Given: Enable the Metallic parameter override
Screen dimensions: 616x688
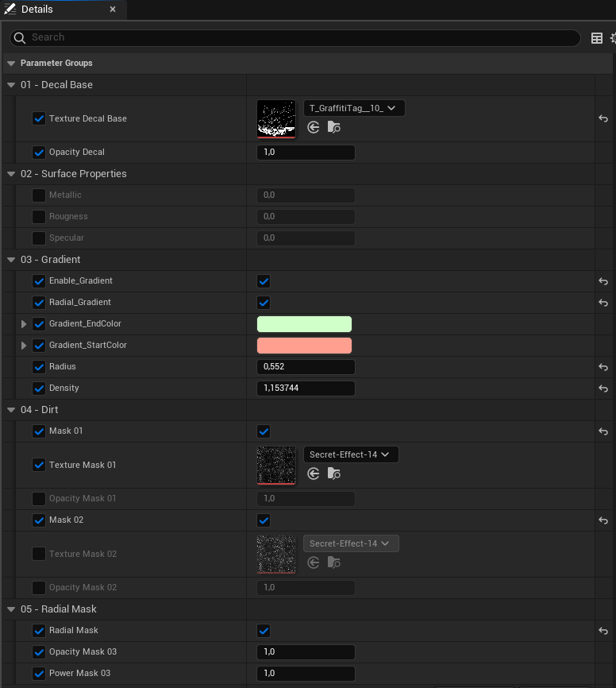Looking at the screenshot, I should coord(39,195).
